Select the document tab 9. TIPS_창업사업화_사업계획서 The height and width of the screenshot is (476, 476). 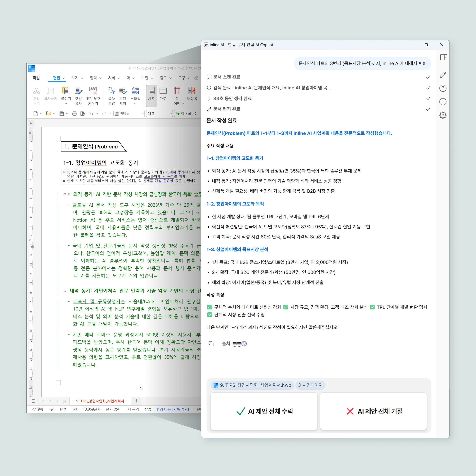click(100, 401)
